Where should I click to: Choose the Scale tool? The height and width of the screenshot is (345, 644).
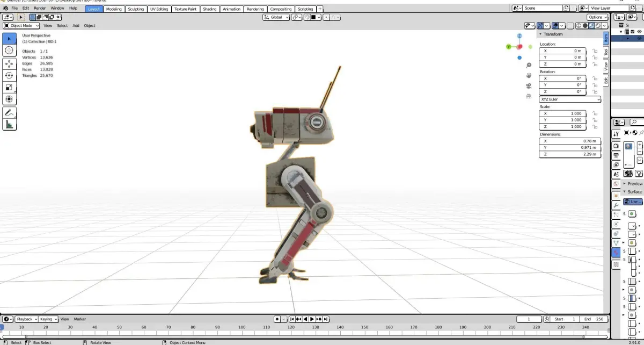tap(9, 87)
